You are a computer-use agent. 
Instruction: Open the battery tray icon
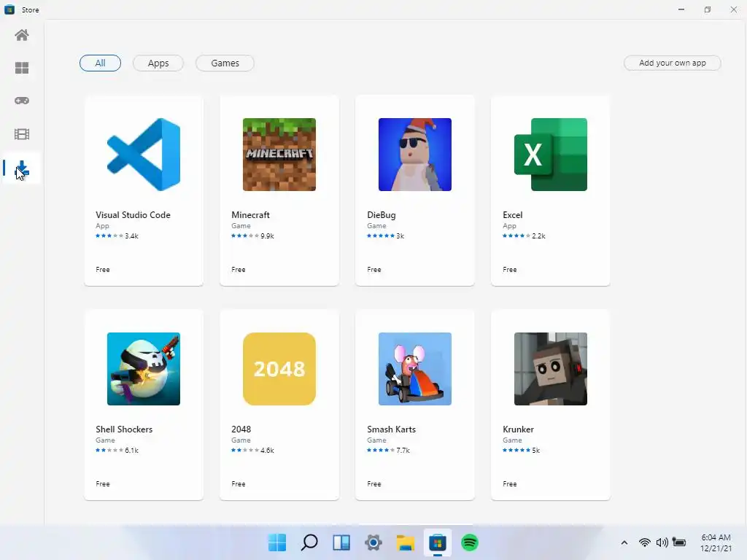[679, 542]
